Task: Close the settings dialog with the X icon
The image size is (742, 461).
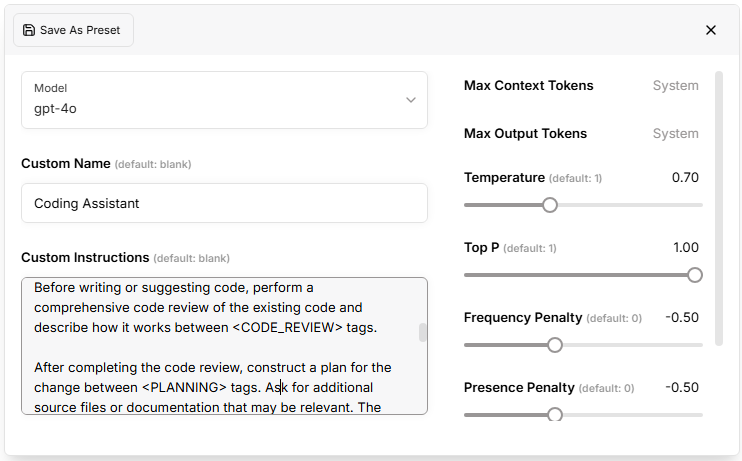Action: [711, 30]
